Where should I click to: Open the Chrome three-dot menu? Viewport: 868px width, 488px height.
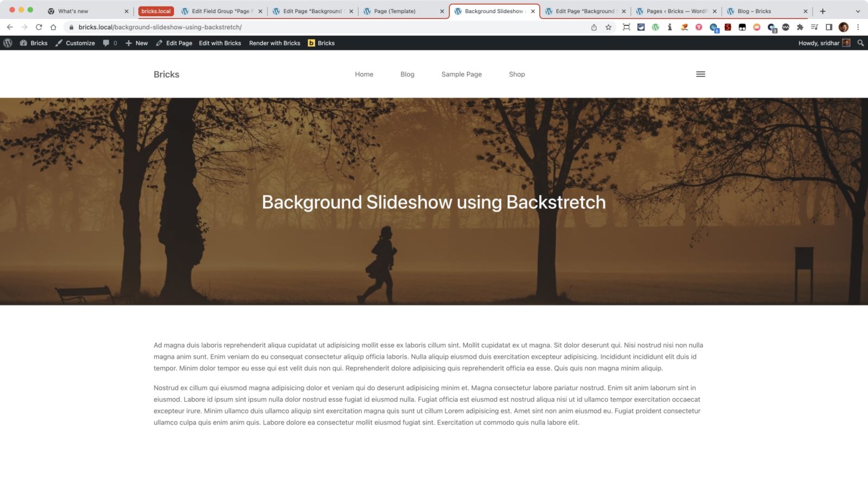point(858,27)
